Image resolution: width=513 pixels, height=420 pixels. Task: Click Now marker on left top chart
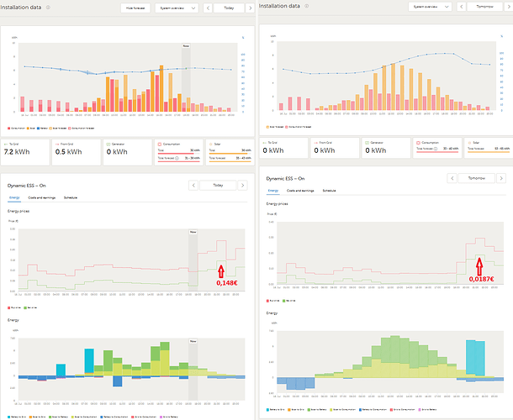tap(186, 45)
